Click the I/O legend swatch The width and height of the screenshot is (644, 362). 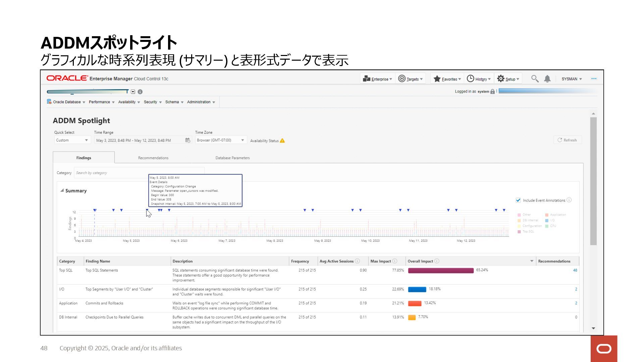[x=547, y=221]
